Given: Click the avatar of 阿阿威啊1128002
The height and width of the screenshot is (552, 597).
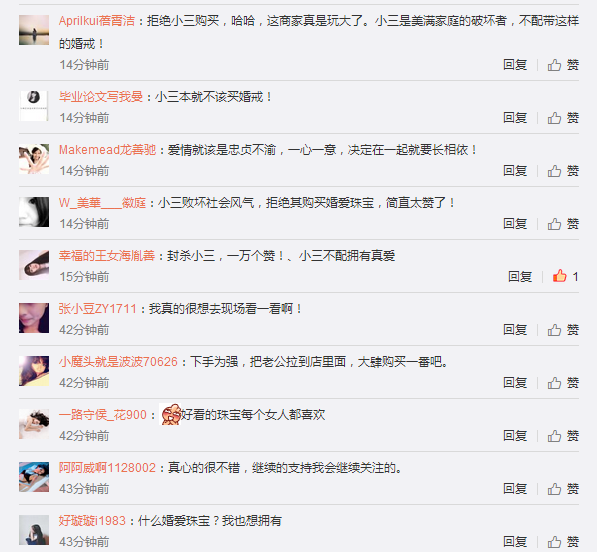Looking at the screenshot, I should 34,477.
